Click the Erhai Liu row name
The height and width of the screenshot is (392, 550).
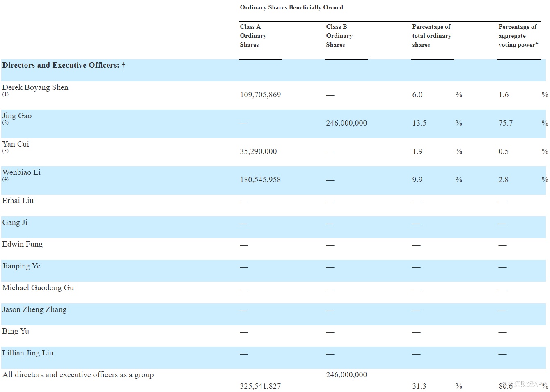pos(18,201)
